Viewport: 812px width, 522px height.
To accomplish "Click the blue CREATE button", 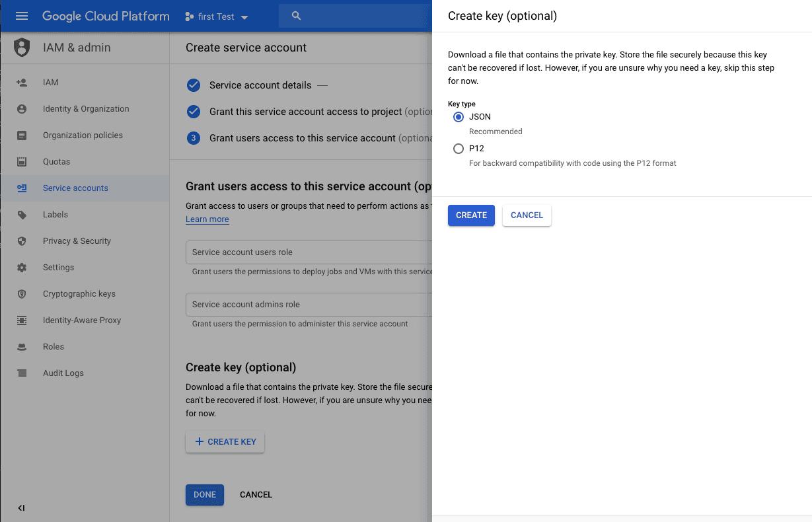I will coord(471,215).
